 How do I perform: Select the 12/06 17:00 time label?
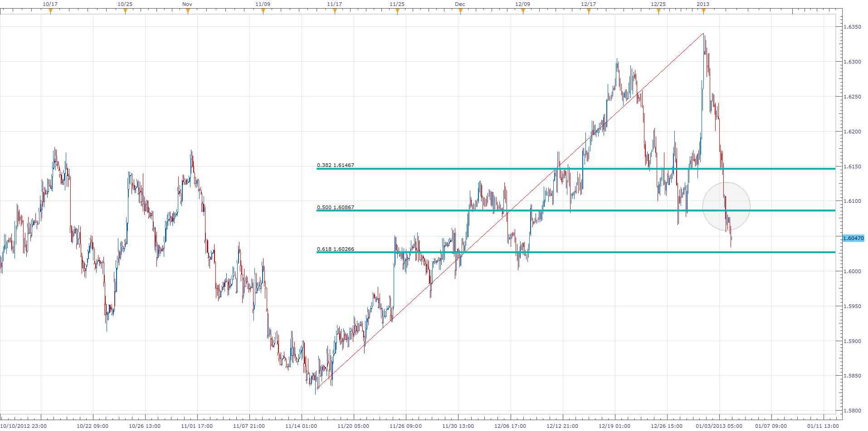tap(510, 426)
